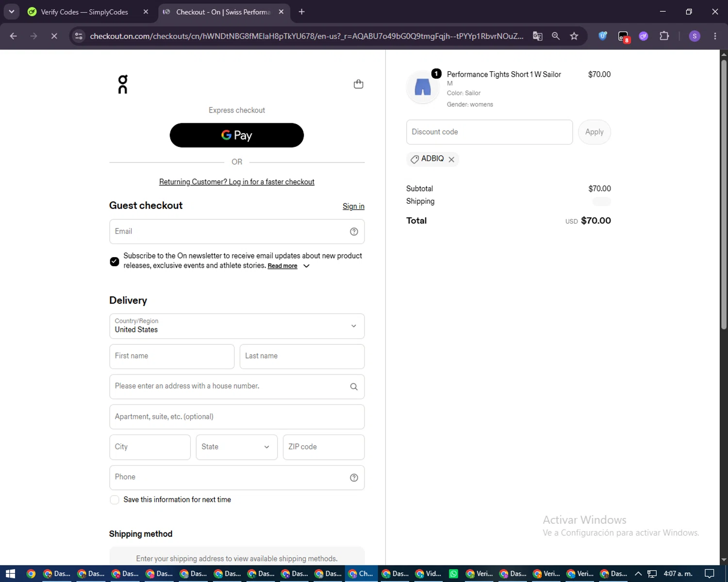This screenshot has width=728, height=582.
Task: Focus the City field
Action: 150,447
